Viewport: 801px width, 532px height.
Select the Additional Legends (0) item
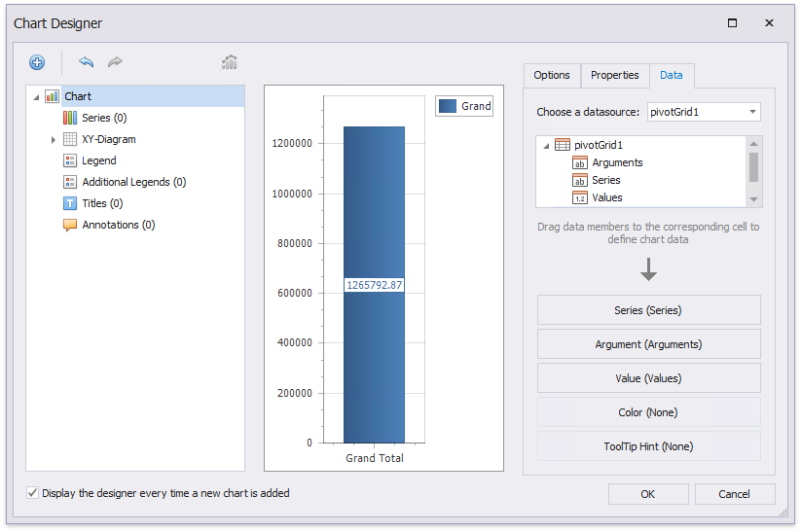[133, 182]
